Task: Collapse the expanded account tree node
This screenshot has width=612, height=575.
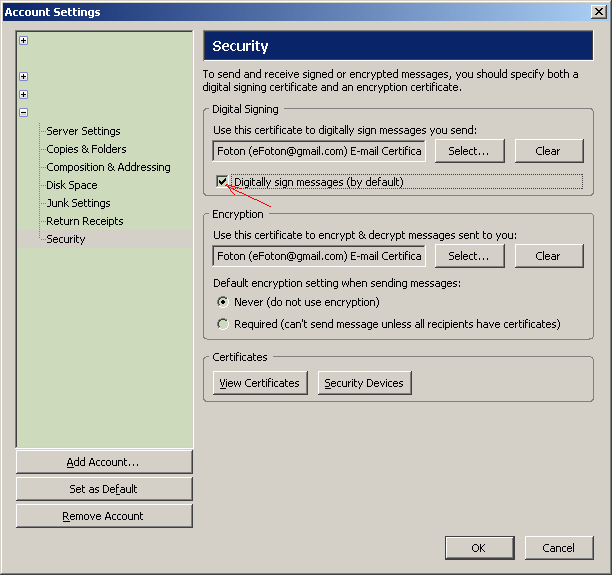Action: 23,112
